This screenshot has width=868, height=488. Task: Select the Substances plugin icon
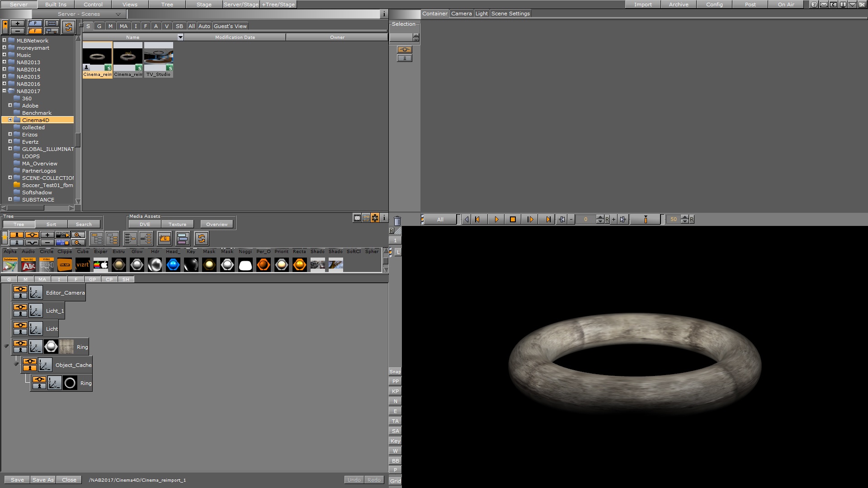(10, 265)
